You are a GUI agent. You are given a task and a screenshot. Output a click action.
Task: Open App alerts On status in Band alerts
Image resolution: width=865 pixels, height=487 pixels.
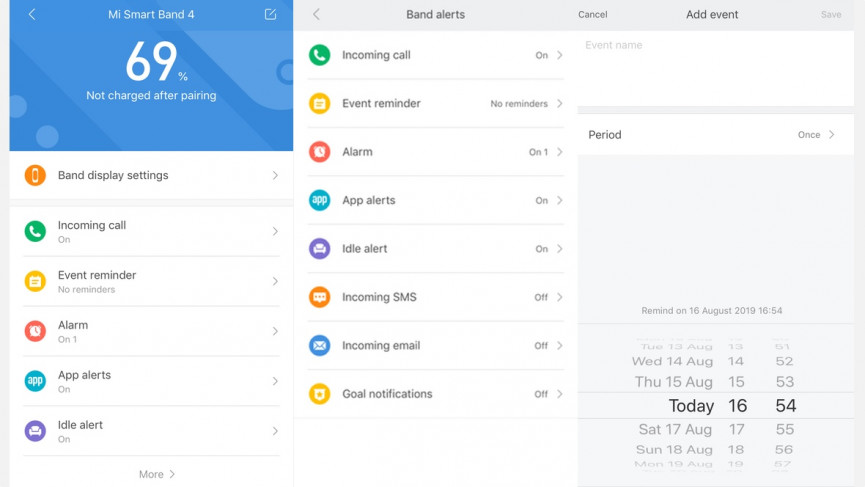(x=542, y=200)
